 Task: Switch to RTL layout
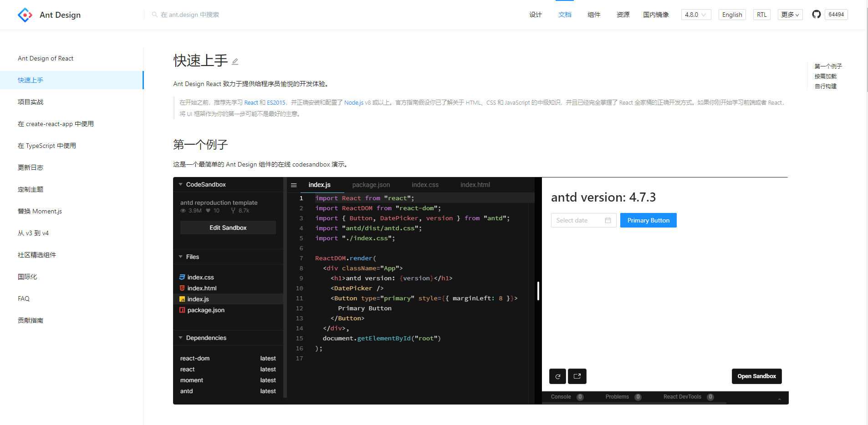762,15
